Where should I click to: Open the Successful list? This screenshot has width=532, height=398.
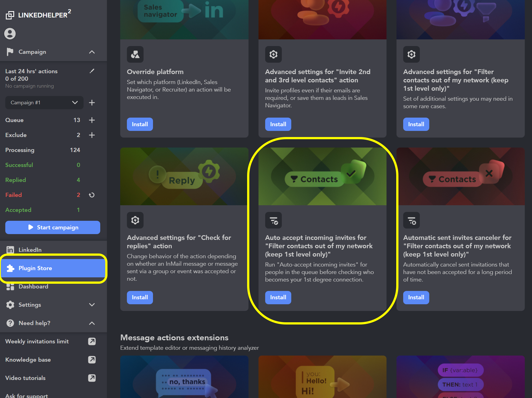click(19, 165)
